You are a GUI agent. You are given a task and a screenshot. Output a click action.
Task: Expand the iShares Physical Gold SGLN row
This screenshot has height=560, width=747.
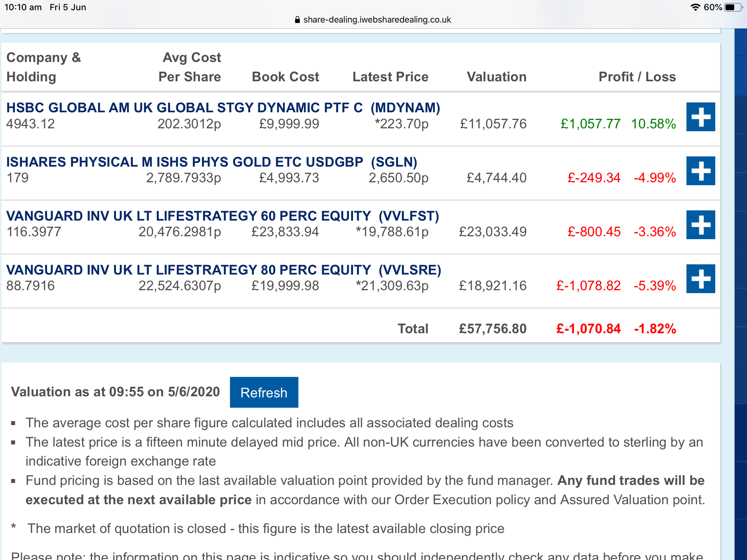(700, 171)
